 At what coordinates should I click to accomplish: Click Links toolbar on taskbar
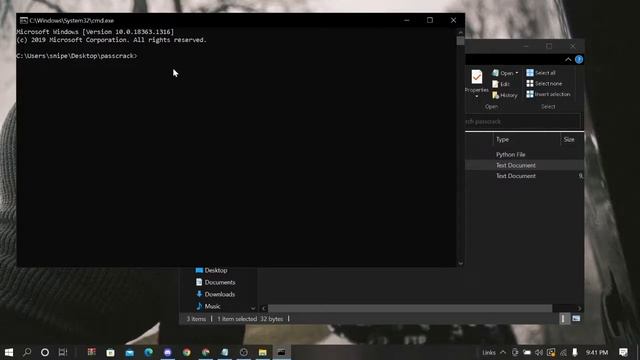489,353
